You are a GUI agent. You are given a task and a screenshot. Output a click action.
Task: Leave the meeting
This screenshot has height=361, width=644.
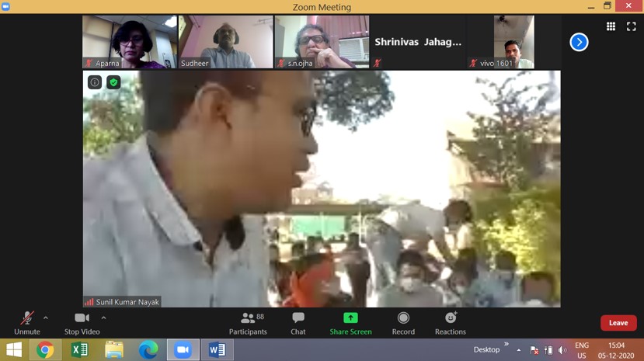coord(618,323)
